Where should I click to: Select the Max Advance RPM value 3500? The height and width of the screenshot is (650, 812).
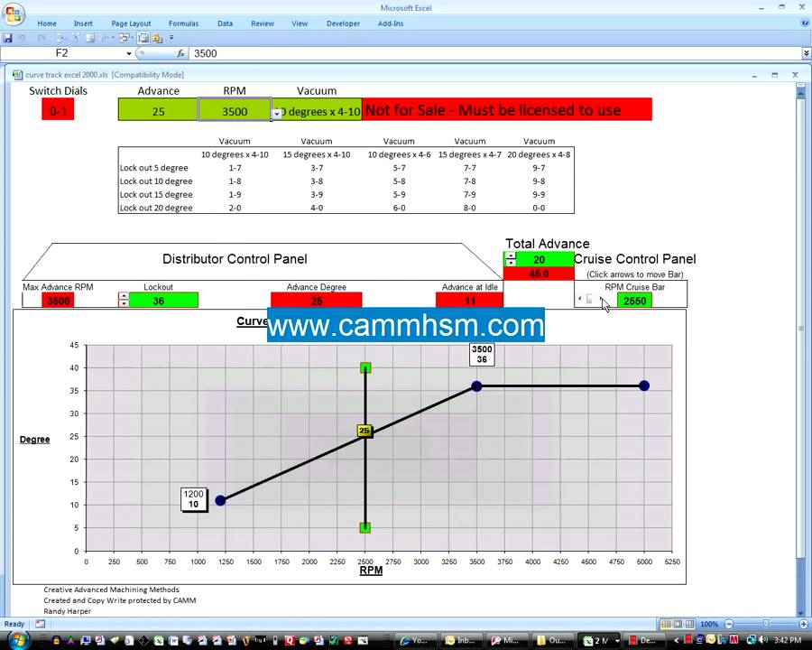coord(58,301)
